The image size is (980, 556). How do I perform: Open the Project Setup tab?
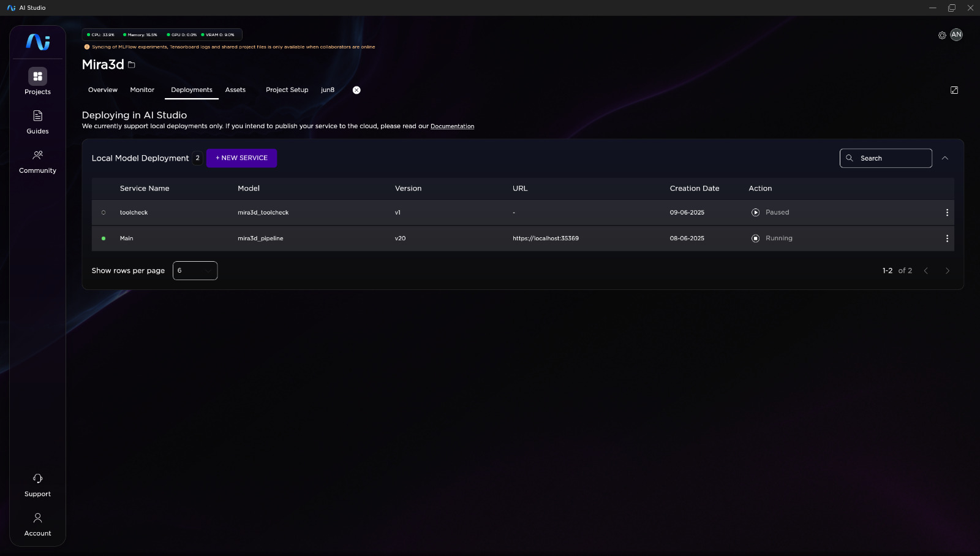click(x=287, y=89)
